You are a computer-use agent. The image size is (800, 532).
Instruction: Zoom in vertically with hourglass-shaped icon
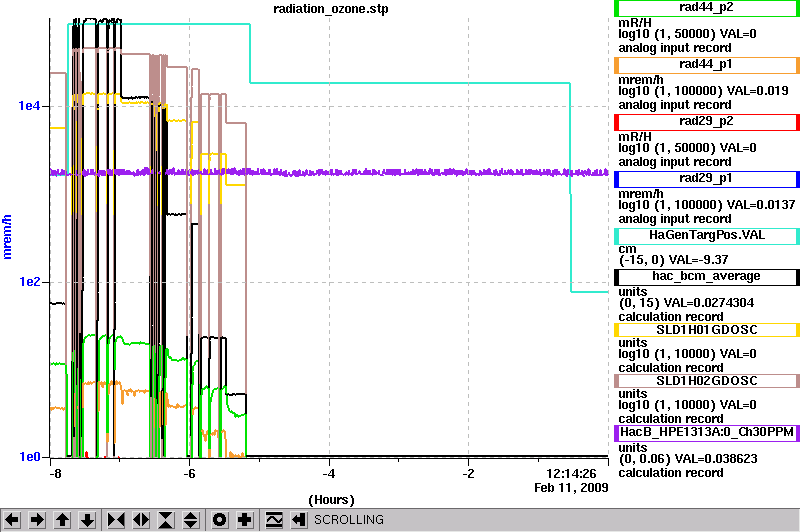166,520
